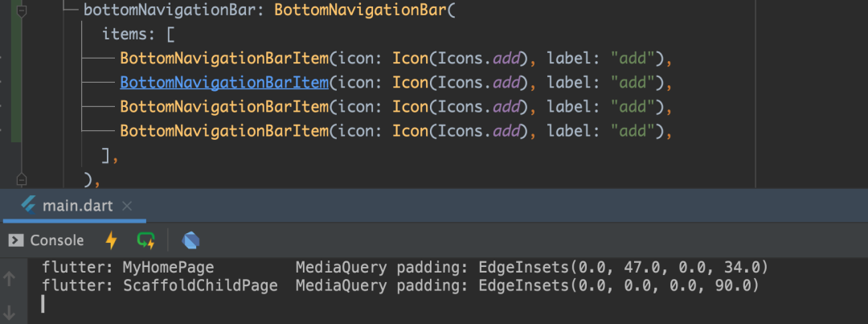Collapse the fold marker at closing parenthesis
Image resolution: width=868 pixels, height=324 pixels.
pyautogui.click(x=21, y=179)
